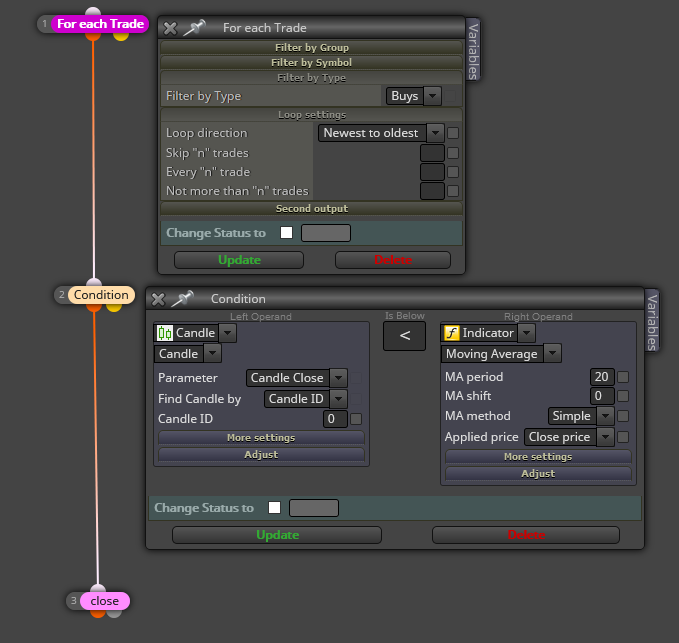This screenshot has height=643, width=679.
Task: Collapse Loop settings section header
Action: [x=311, y=115]
